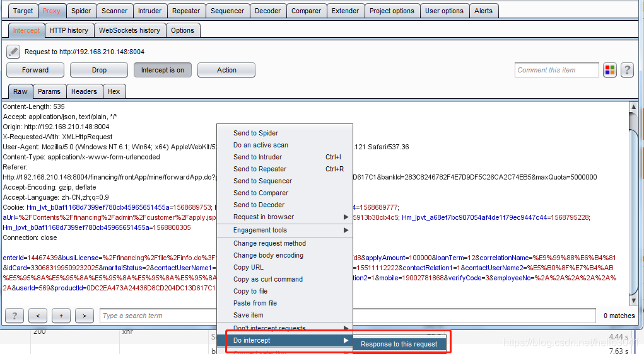Select Change body encoding
Viewport: 644px width, 354px height.
pyautogui.click(x=284, y=256)
